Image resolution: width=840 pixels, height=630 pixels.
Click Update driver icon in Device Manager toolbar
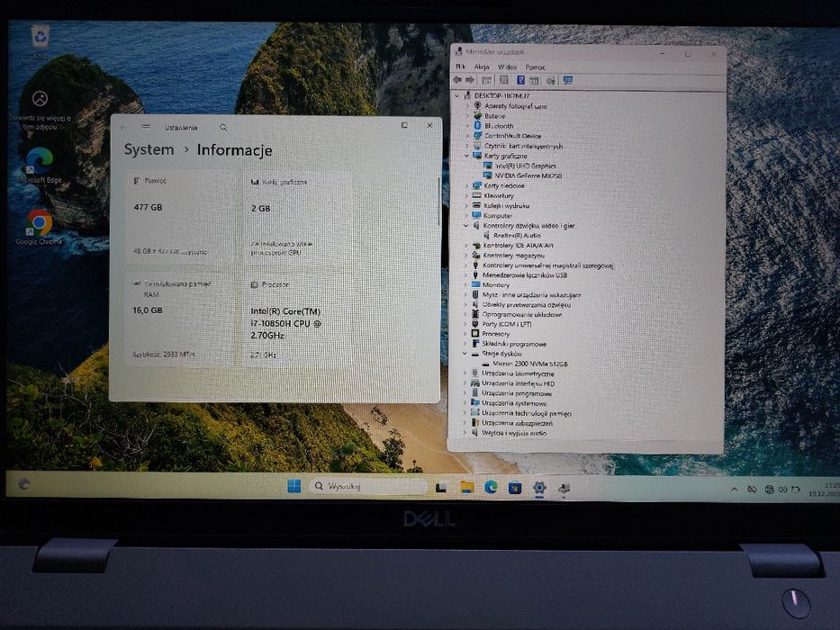point(550,80)
